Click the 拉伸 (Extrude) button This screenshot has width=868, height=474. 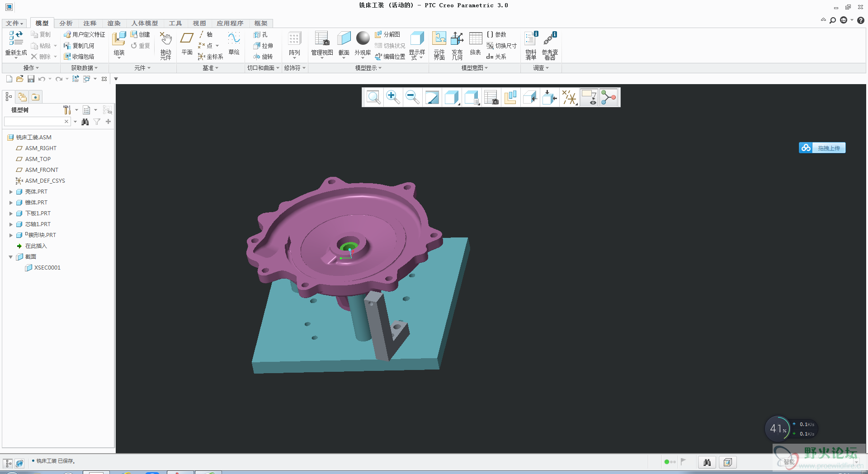263,46
